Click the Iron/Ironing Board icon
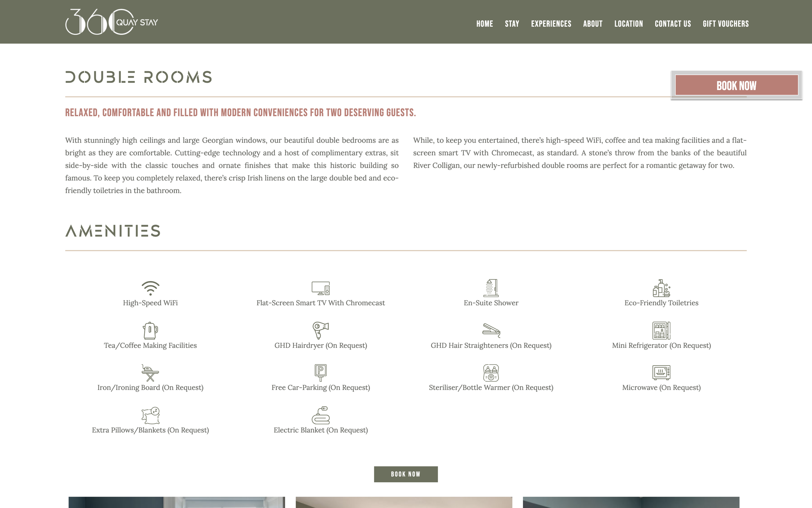The image size is (812, 508). [x=150, y=373]
